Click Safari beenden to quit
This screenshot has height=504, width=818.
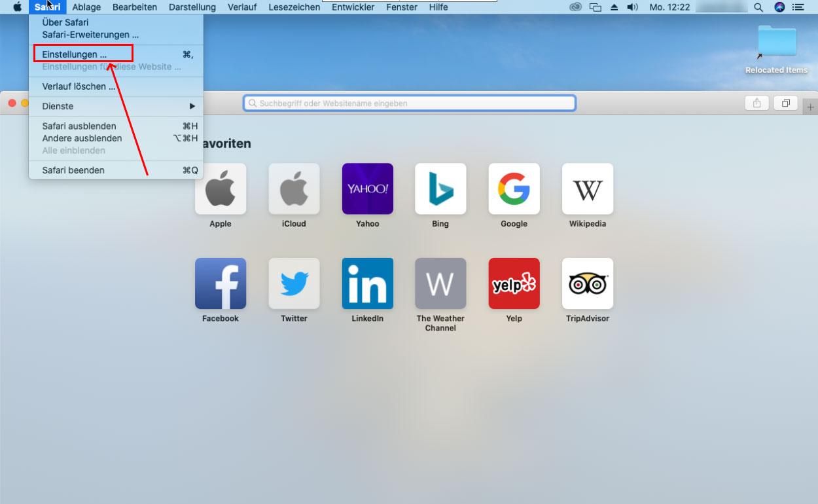pos(73,170)
